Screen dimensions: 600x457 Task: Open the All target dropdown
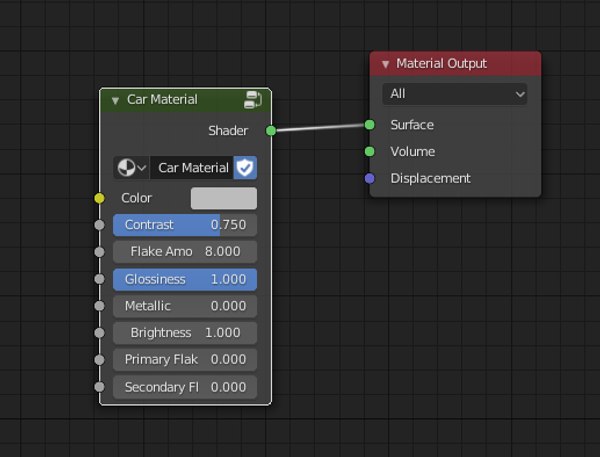click(455, 94)
